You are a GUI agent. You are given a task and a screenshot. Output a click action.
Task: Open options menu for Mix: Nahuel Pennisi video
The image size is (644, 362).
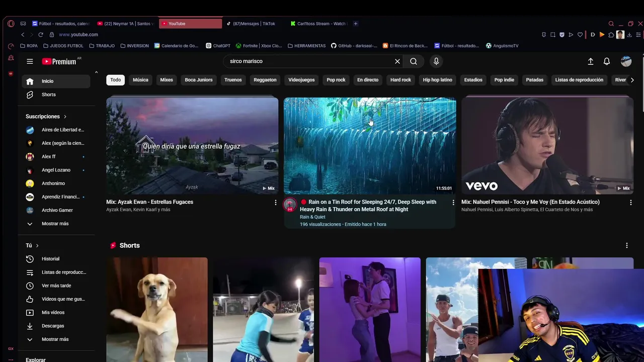click(x=631, y=203)
